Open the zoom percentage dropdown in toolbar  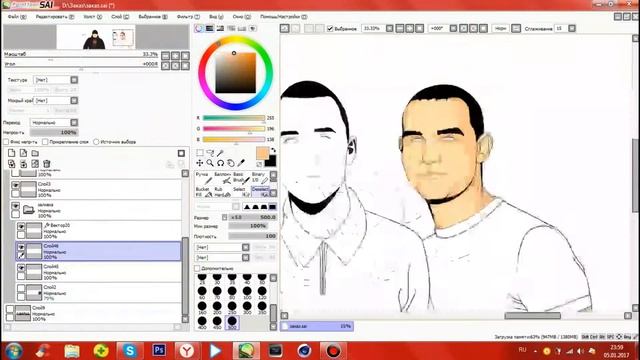(389, 29)
